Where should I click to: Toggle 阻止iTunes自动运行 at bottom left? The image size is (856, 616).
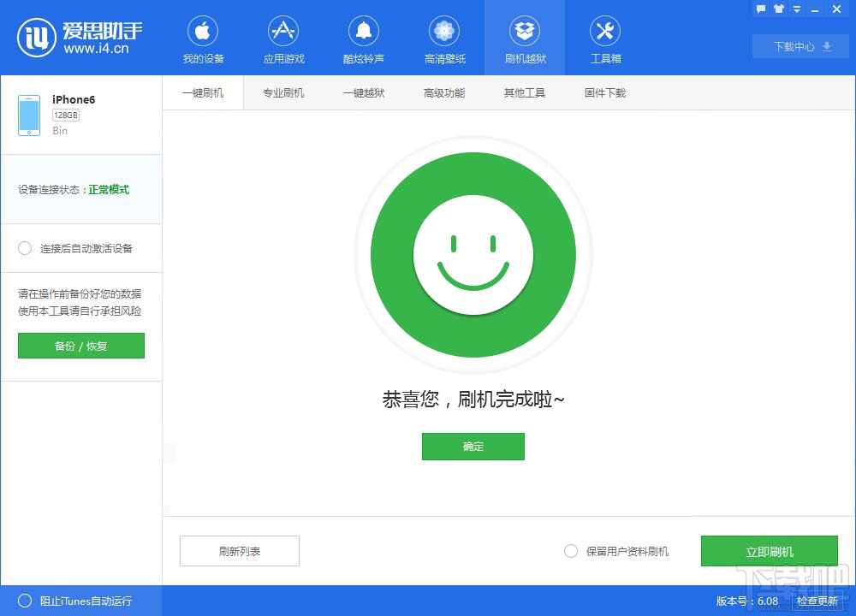[x=25, y=601]
